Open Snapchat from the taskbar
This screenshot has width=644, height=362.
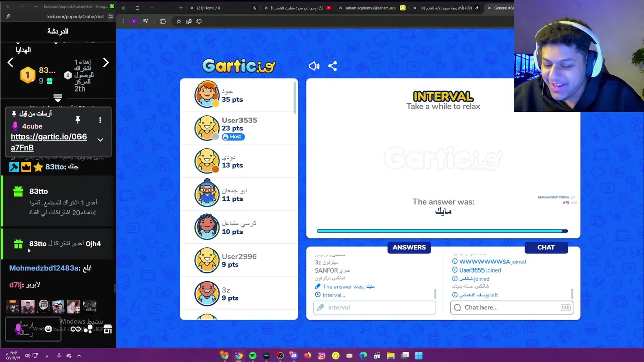coord(335,356)
